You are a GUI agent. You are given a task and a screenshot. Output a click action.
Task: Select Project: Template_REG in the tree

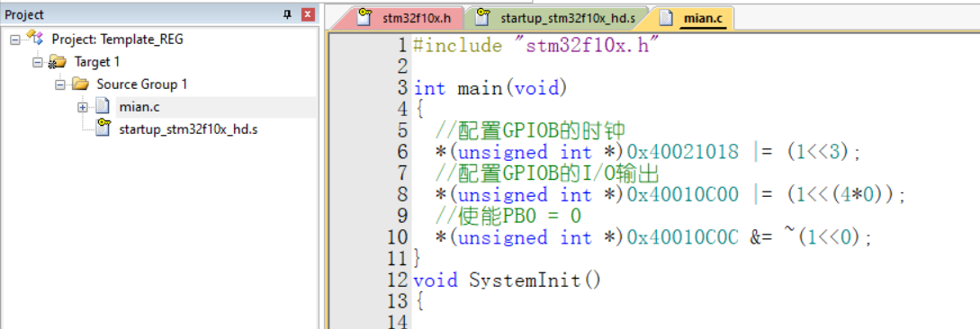[118, 40]
